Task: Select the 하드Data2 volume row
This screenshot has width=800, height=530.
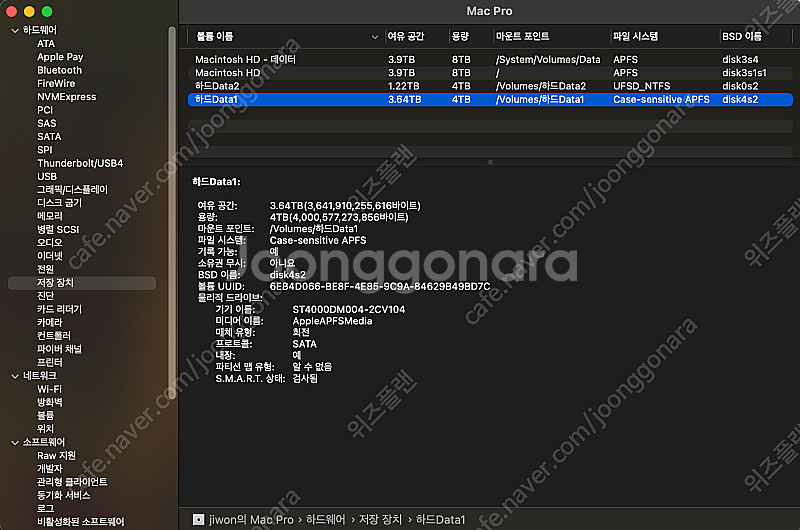Action: (x=490, y=86)
